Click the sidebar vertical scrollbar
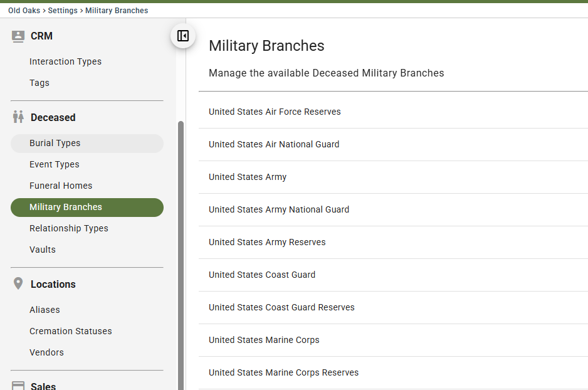The image size is (588, 390). [x=181, y=255]
